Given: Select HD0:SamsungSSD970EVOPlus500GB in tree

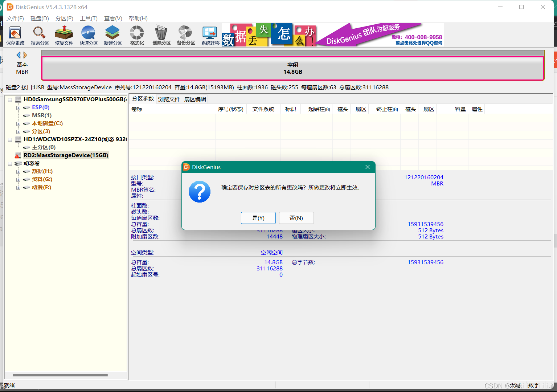Looking at the screenshot, I should click(75, 99).
